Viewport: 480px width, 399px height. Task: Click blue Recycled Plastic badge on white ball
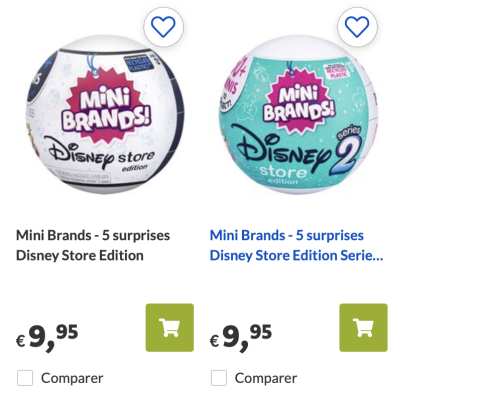click(139, 64)
